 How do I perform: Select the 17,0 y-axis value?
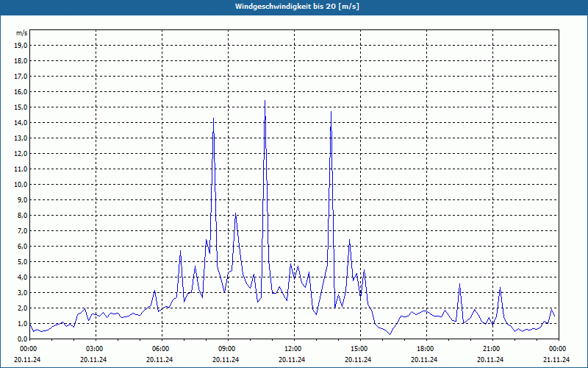(21, 77)
